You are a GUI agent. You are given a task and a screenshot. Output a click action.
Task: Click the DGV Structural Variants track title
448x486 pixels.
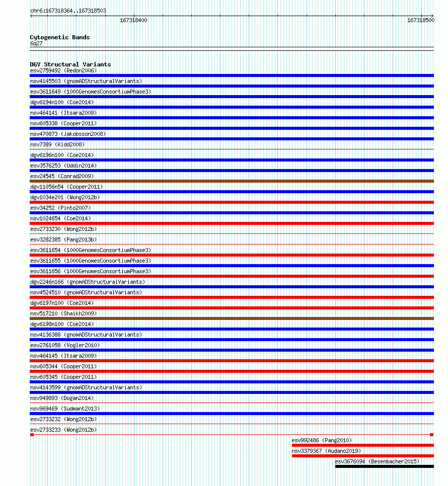pyautogui.click(x=70, y=64)
